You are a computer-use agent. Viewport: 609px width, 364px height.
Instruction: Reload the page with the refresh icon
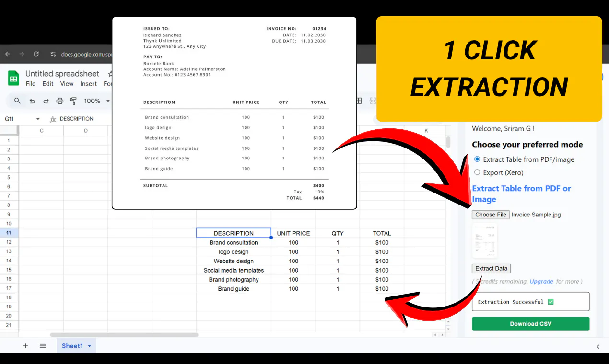click(36, 54)
